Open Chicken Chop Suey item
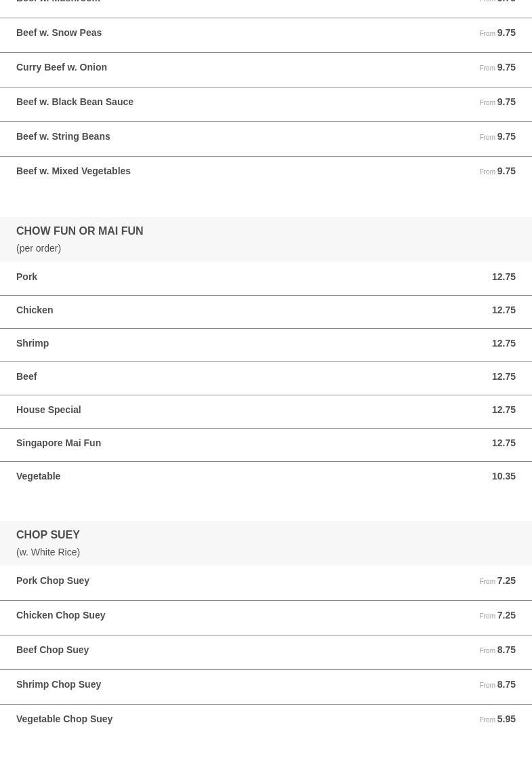 click(x=60, y=615)
